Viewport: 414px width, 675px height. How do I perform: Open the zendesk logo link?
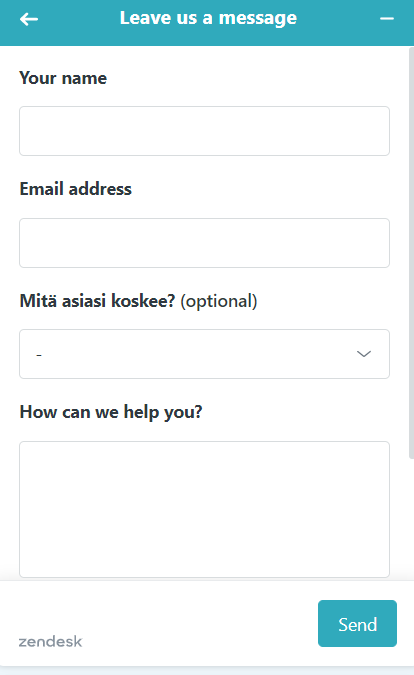[x=50, y=641]
